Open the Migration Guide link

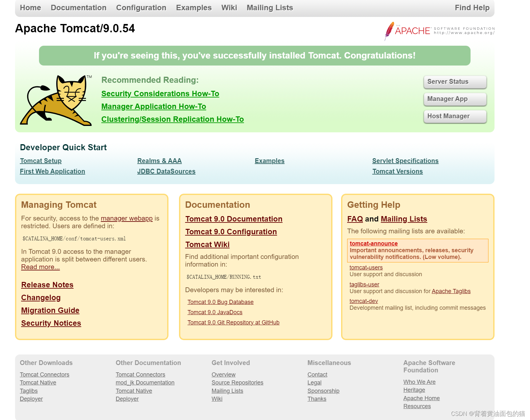pos(50,310)
